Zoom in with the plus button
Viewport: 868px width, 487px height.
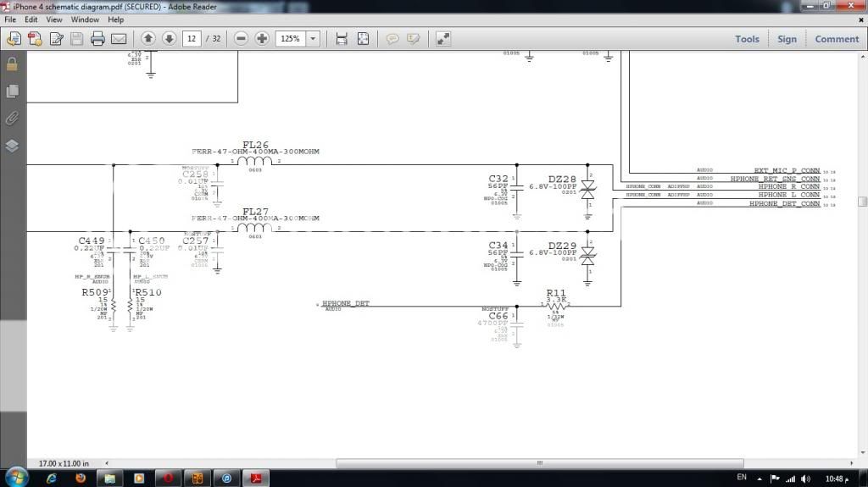262,39
